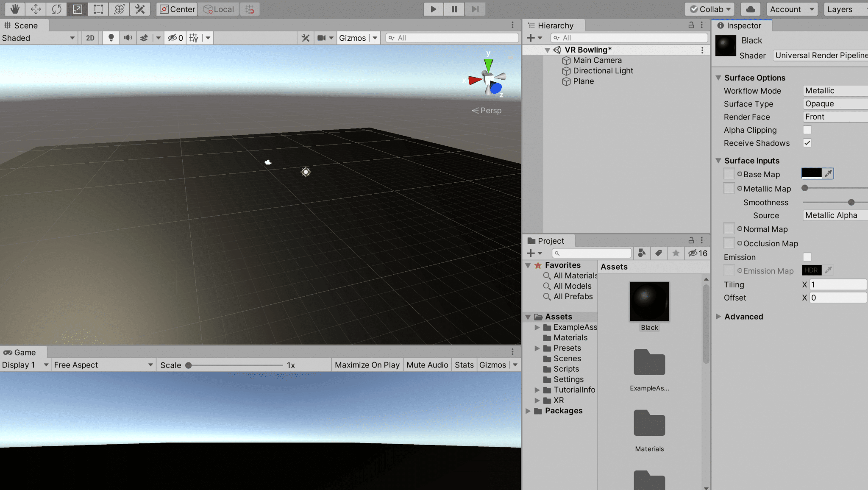Open Unity cloud services icon
868x490 pixels.
[750, 9]
